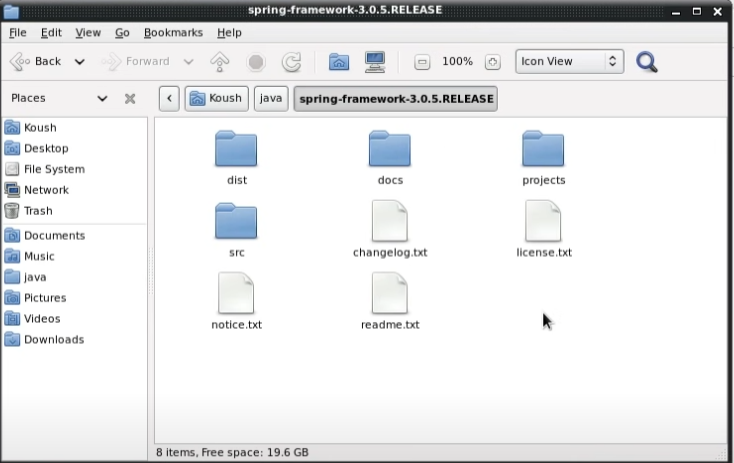
Task: Click the Forward navigation button
Action: (x=136, y=62)
